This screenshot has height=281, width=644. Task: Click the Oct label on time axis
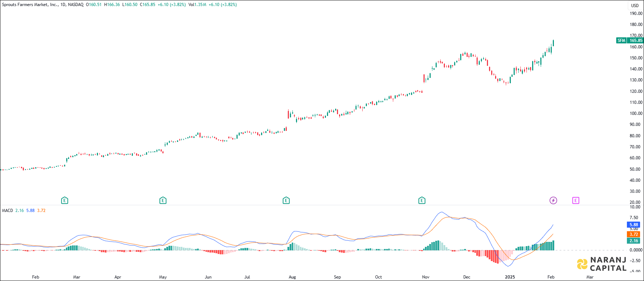pos(378,277)
